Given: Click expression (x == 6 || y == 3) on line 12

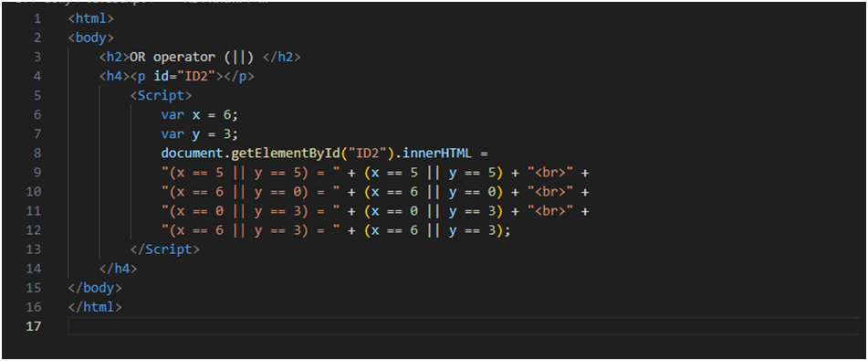Looking at the screenshot, I should coord(433,230).
